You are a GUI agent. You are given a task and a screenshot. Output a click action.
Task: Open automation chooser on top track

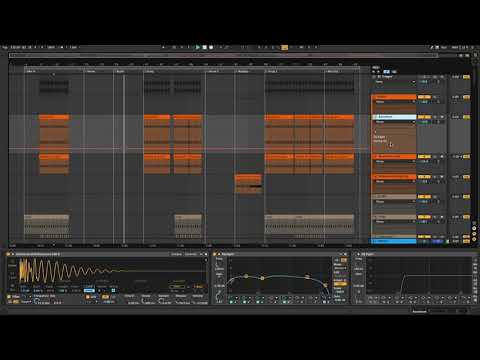point(395,82)
